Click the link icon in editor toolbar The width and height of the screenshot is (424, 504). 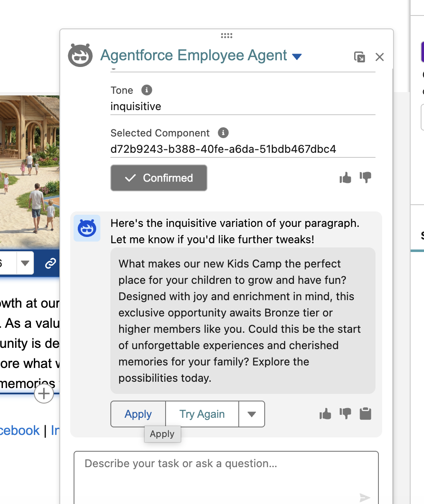click(51, 263)
